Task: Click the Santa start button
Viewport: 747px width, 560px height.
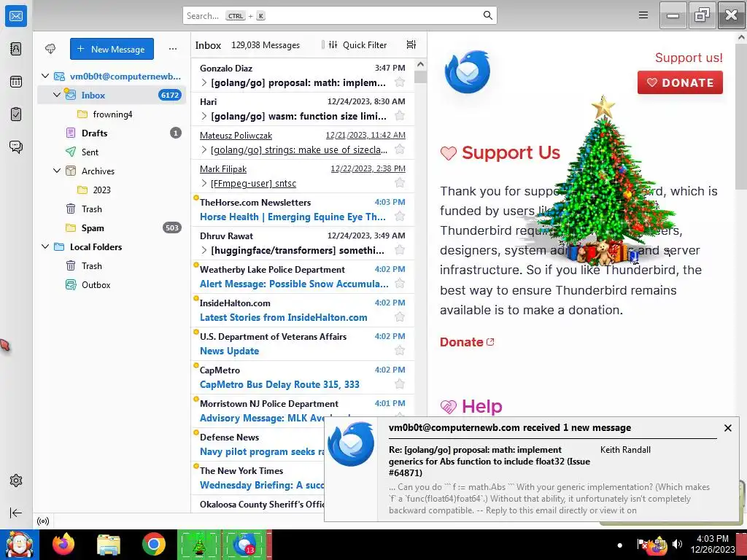Action: pos(19,544)
